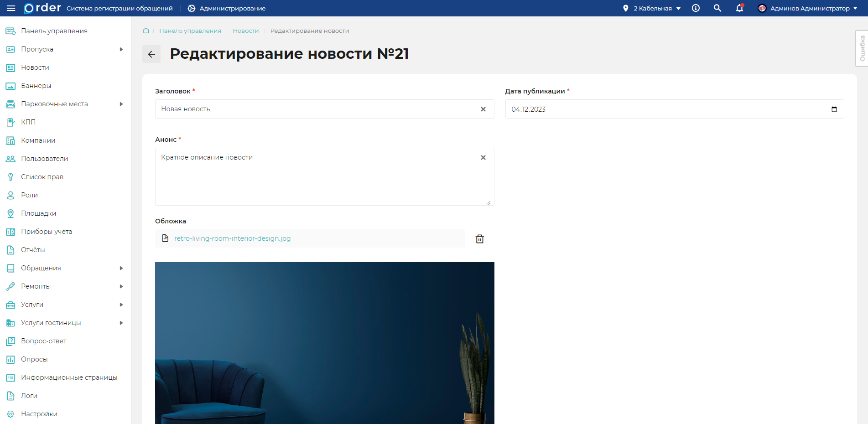The height and width of the screenshot is (424, 868).
Task: Clear the Заголовок field with its X button
Action: [483, 109]
